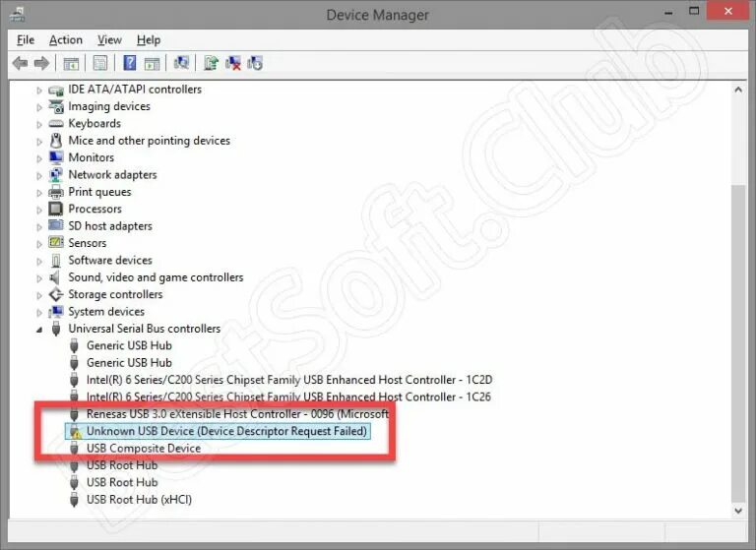Screen dimensions: 756x550
Task: Click warning icon on Unknown USB Device
Action: click(x=75, y=431)
